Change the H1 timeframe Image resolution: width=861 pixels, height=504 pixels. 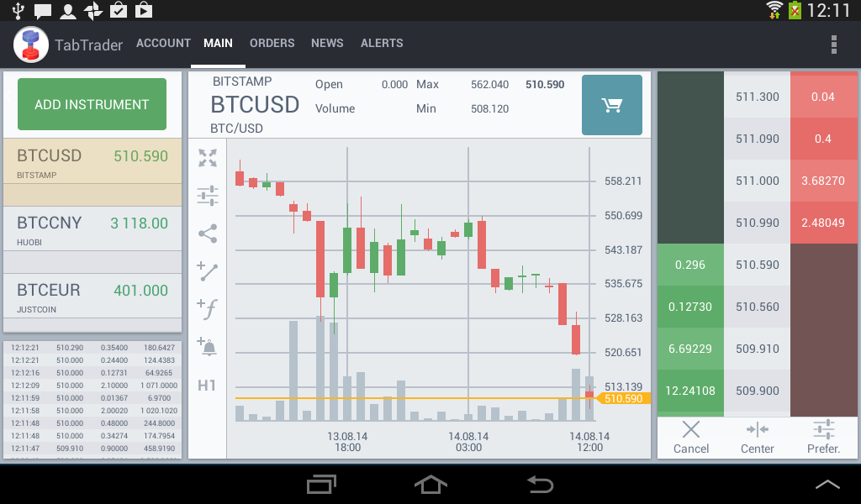coord(207,386)
